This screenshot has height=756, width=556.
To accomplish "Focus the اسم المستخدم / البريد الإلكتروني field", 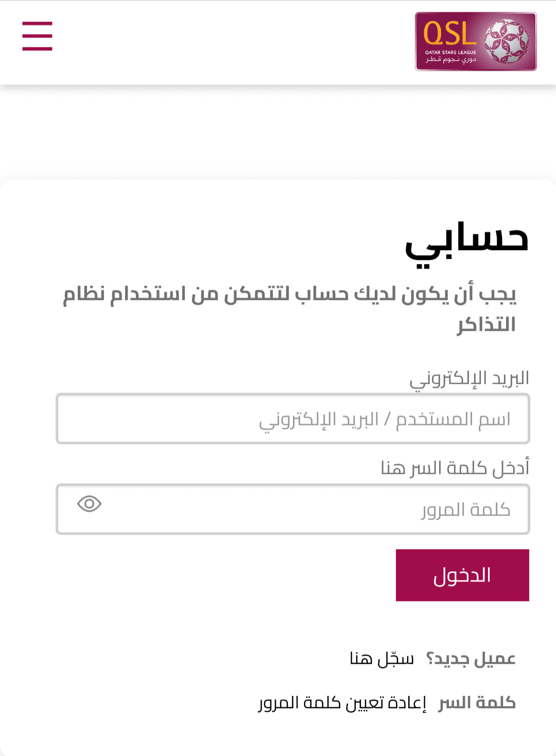I will 292,418.
